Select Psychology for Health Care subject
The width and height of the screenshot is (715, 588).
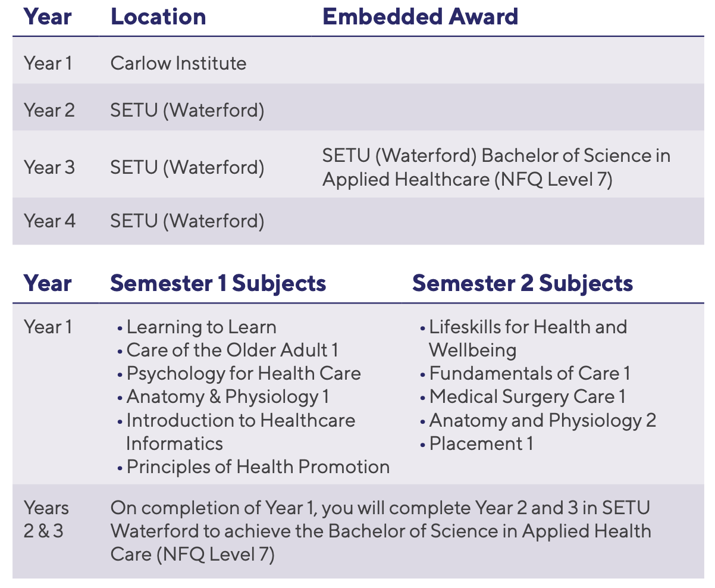point(243,374)
